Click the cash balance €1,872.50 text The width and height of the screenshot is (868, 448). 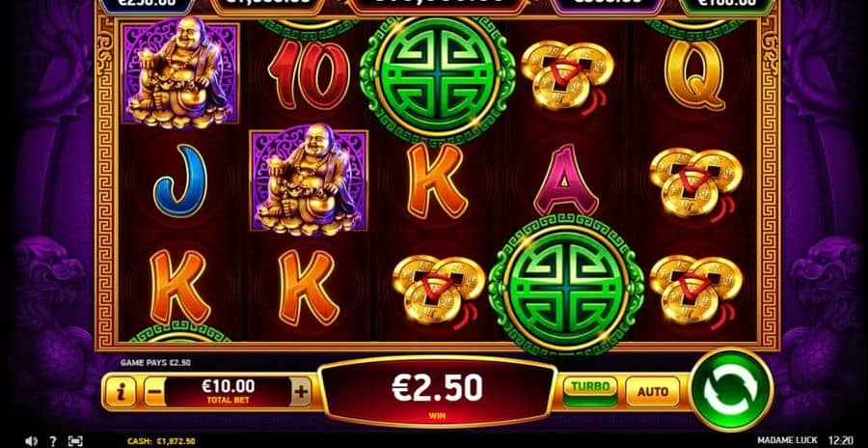coord(161,441)
